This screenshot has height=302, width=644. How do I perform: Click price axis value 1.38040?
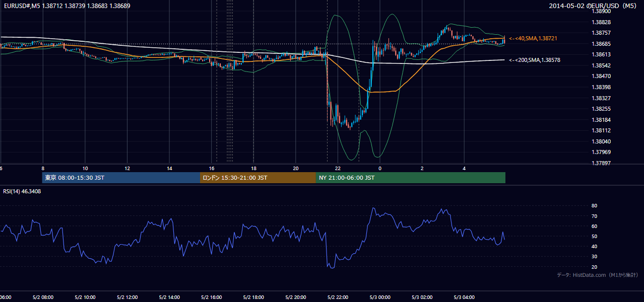[601, 141]
